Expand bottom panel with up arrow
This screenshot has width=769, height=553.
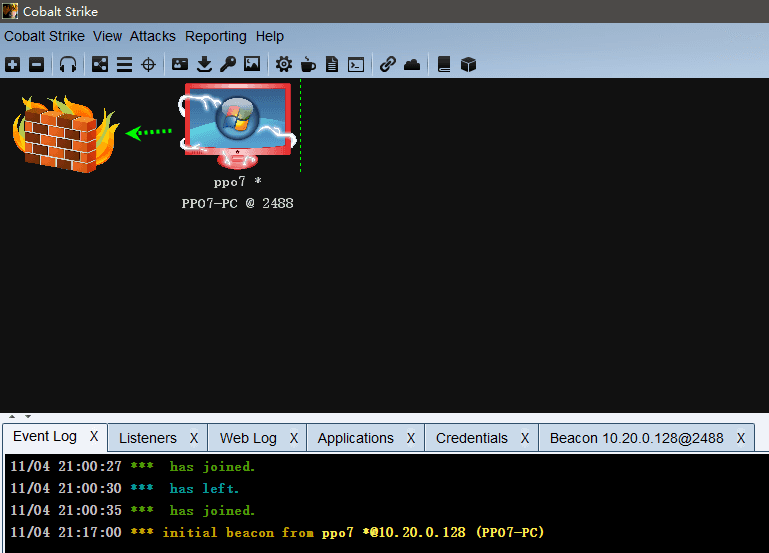pyautogui.click(x=12, y=416)
